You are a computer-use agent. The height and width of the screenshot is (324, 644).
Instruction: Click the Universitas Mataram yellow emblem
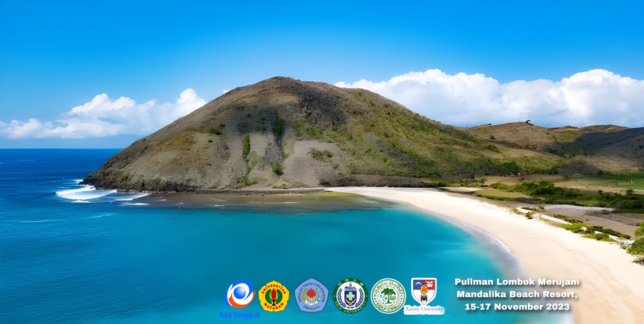point(274,296)
